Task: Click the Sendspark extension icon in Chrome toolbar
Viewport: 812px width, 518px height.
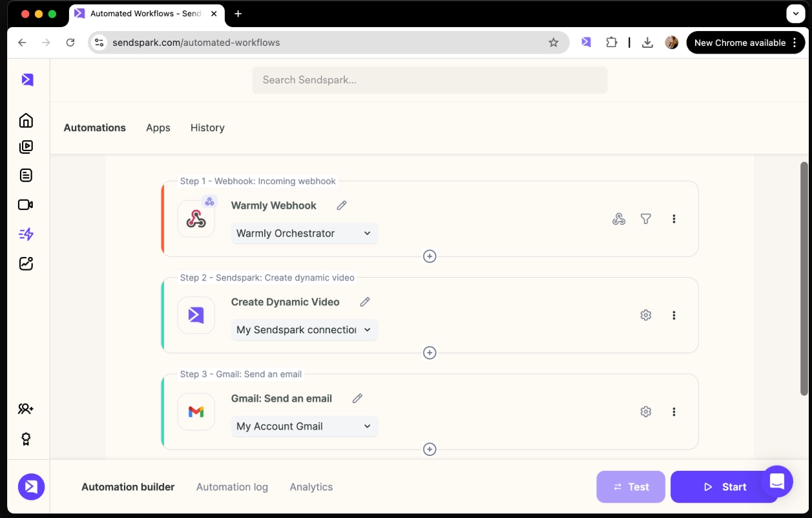Action: tap(586, 43)
